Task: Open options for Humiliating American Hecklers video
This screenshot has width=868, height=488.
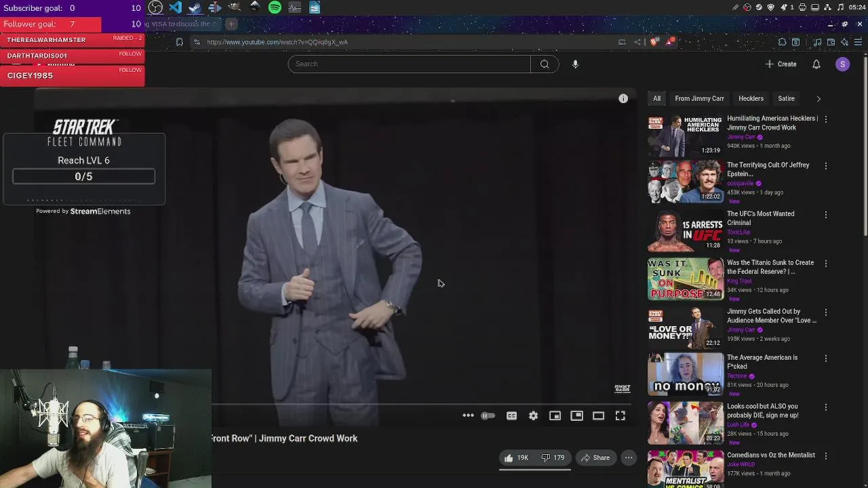Action: [x=825, y=119]
